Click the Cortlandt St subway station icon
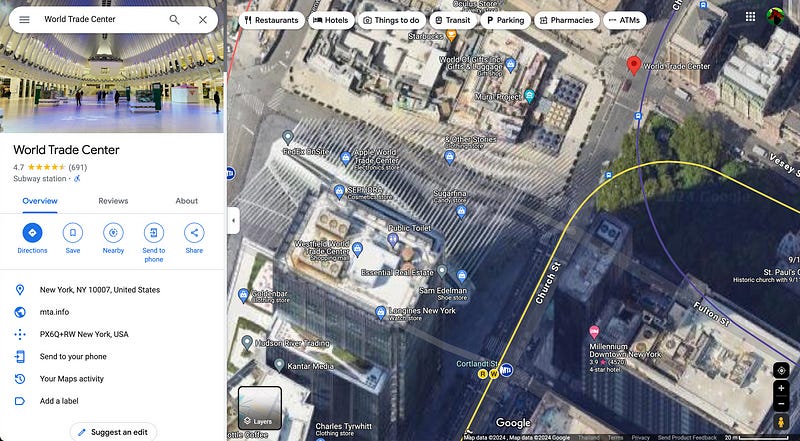The image size is (800, 441). (x=506, y=371)
